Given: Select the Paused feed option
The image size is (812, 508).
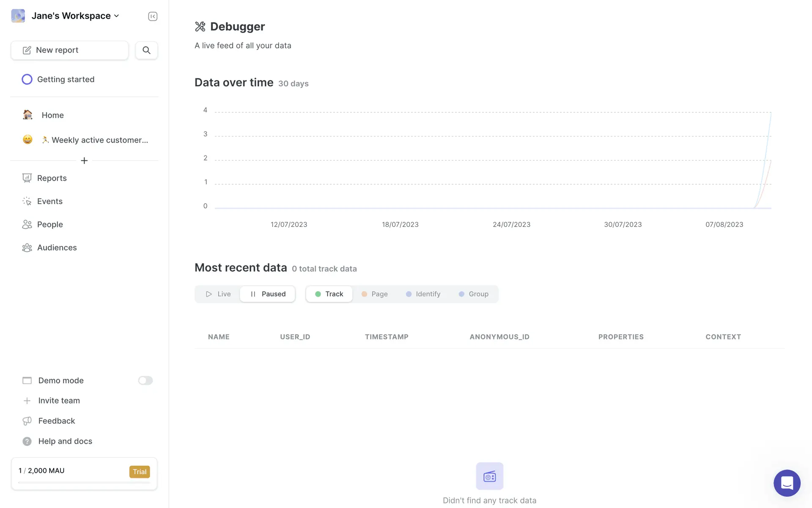Looking at the screenshot, I should click(267, 294).
